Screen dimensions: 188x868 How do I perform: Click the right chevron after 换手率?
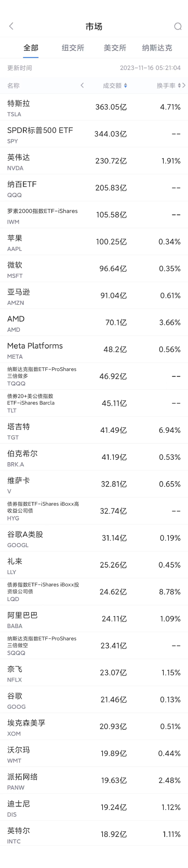184,85
